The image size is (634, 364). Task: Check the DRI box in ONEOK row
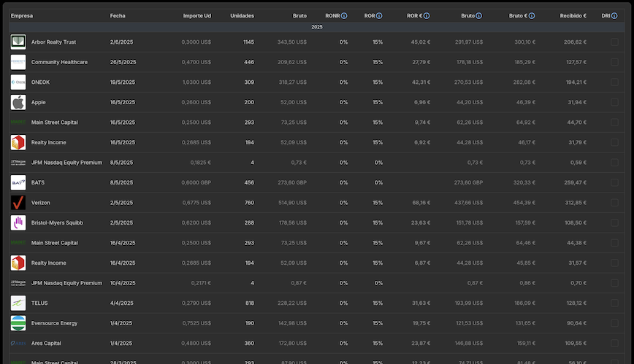614,82
